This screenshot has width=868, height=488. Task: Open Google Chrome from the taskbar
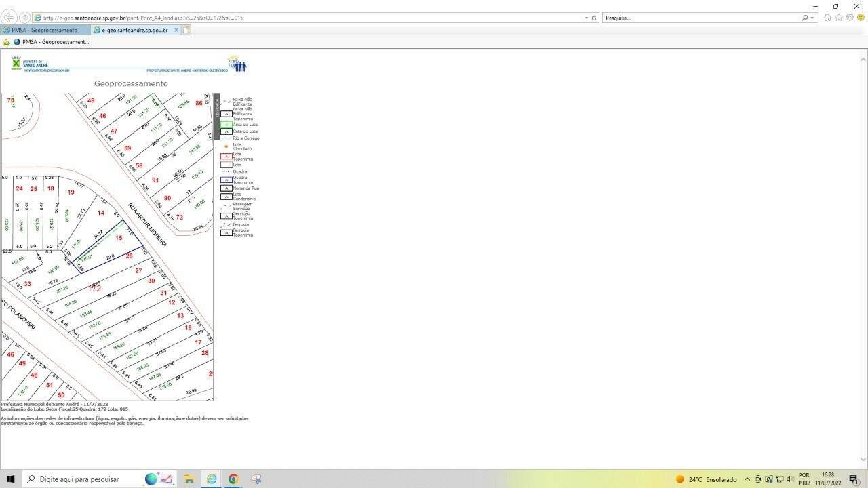(x=233, y=479)
